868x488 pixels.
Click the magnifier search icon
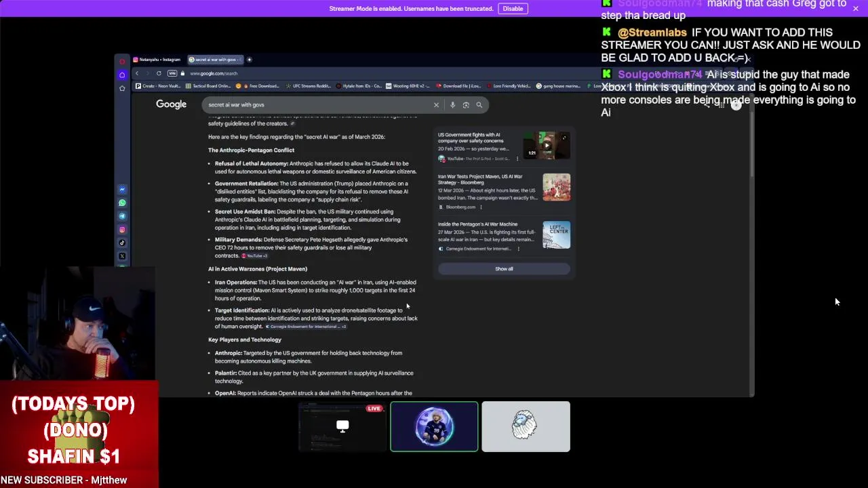point(479,105)
